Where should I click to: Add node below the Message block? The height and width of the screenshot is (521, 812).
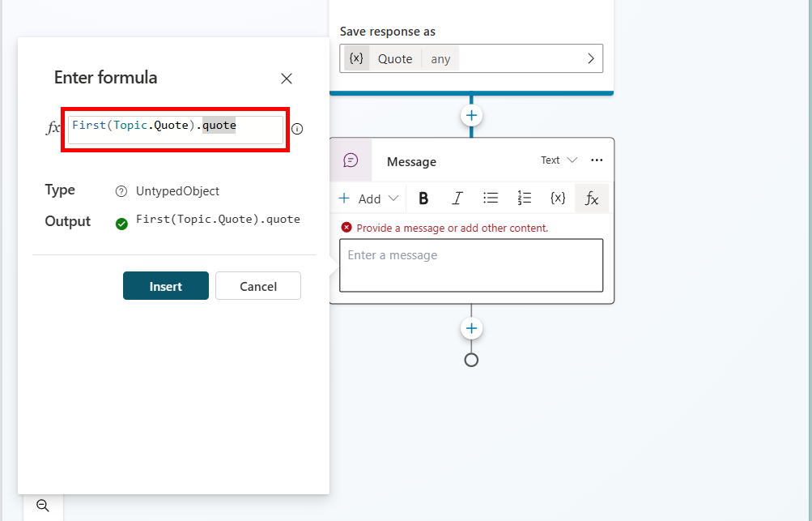[x=471, y=328]
